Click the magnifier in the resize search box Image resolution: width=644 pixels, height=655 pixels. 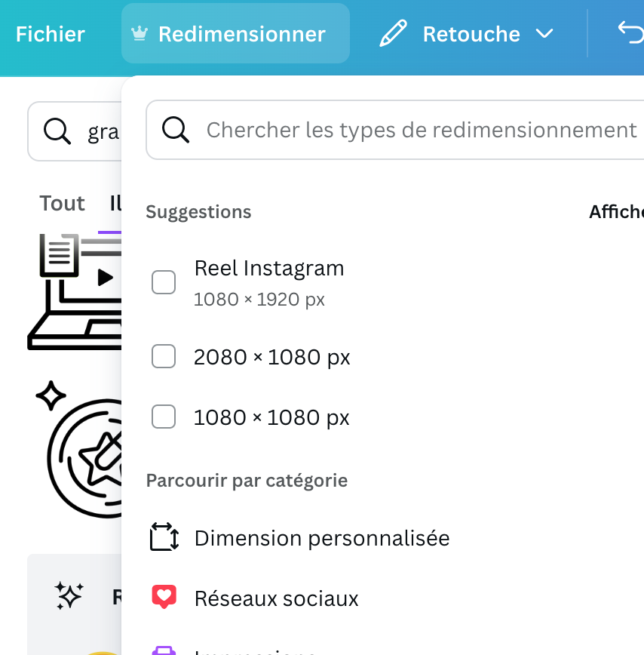click(176, 130)
